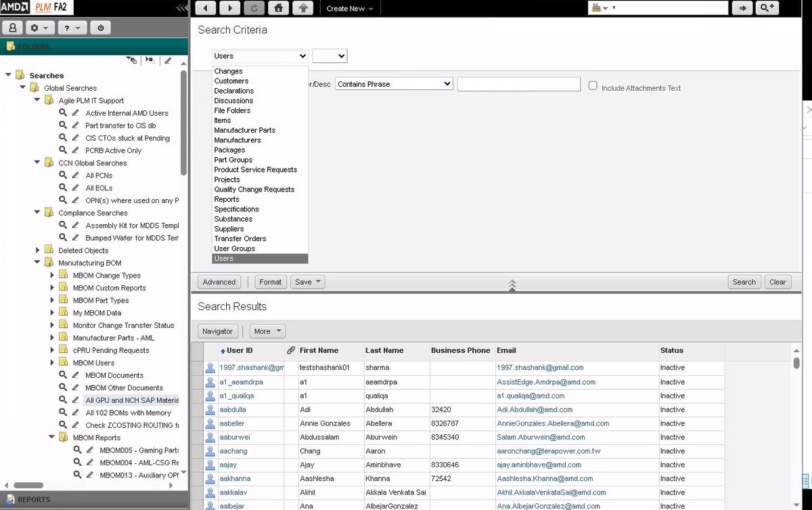
Task: Open the Save dropdown button
Action: coord(308,282)
